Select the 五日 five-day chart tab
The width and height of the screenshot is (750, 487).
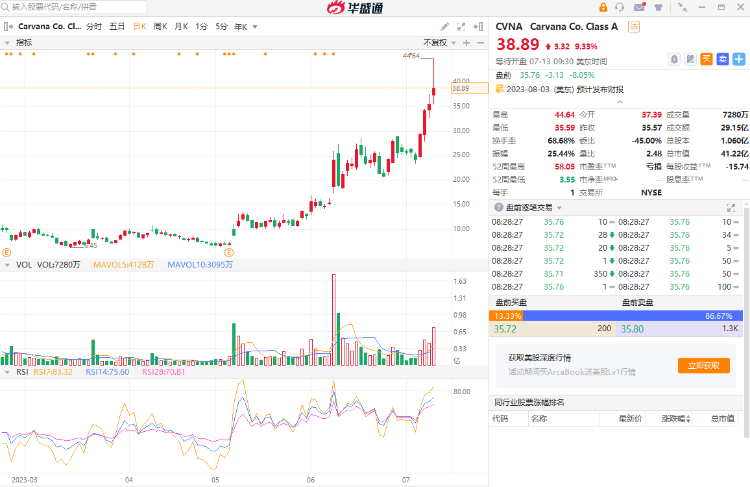pyautogui.click(x=117, y=26)
